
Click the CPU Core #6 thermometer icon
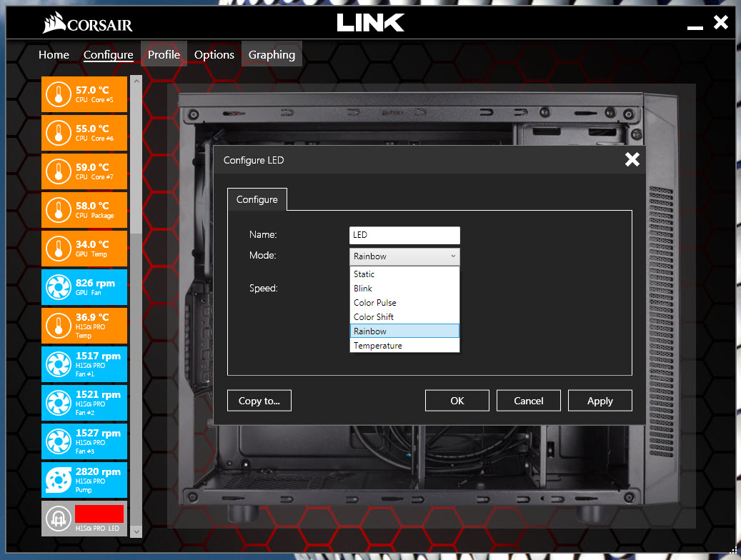tap(59, 134)
